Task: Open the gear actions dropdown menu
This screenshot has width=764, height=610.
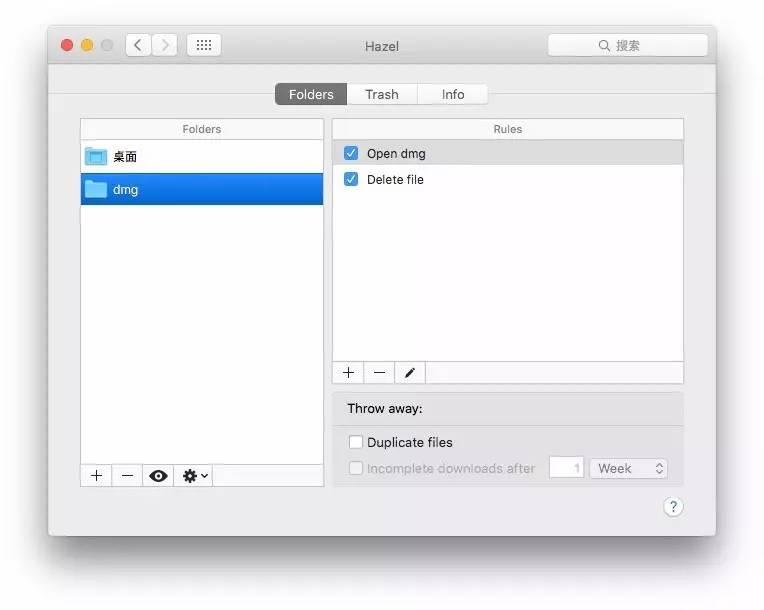Action: [194, 476]
